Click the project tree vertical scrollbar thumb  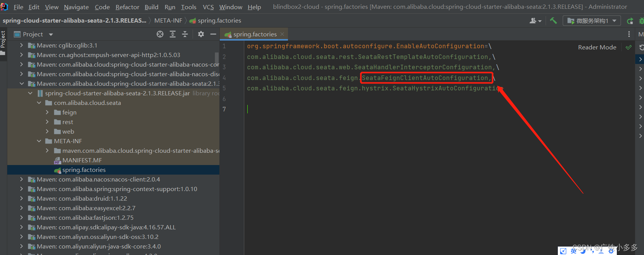tap(217, 58)
